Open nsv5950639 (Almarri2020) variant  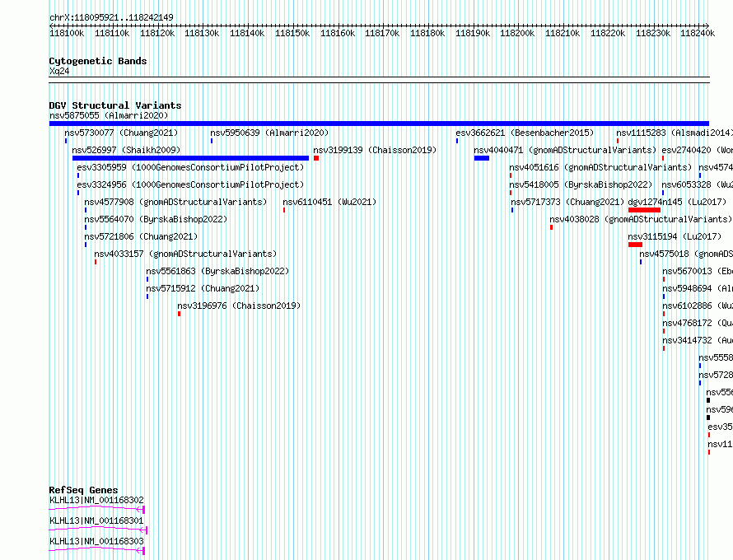click(270, 133)
